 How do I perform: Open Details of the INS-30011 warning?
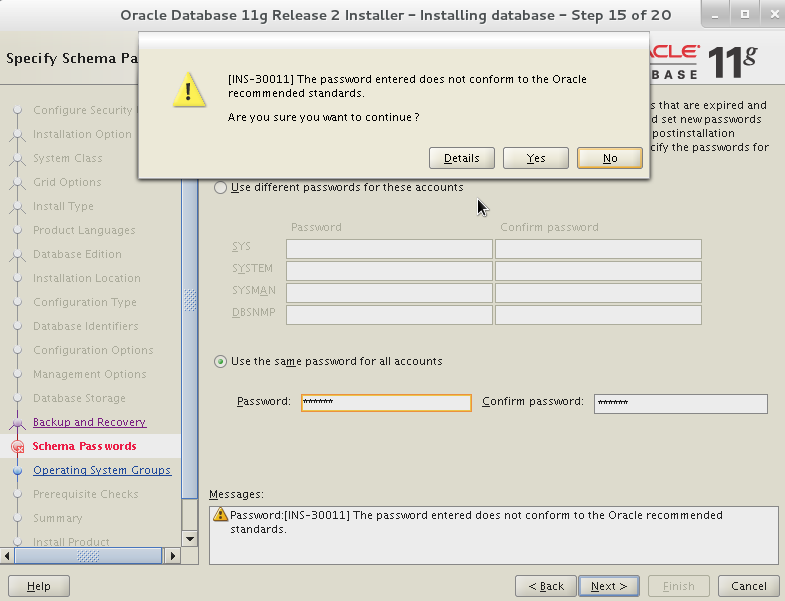point(462,158)
